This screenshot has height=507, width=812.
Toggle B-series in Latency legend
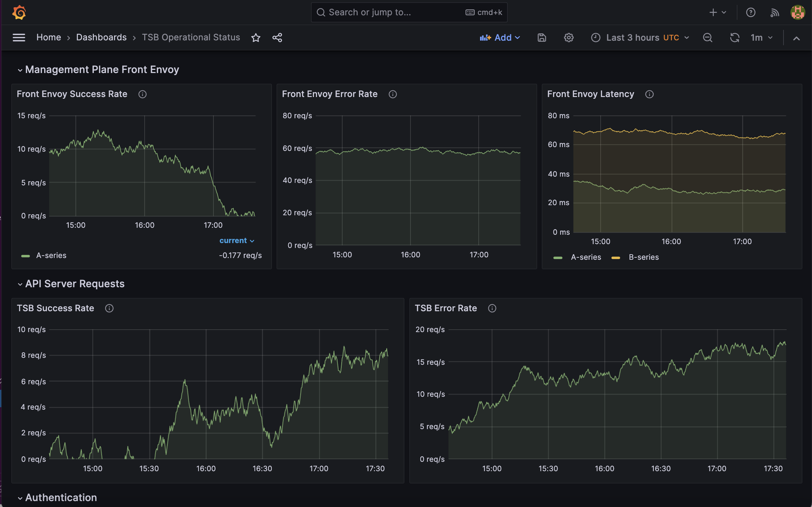(x=644, y=257)
